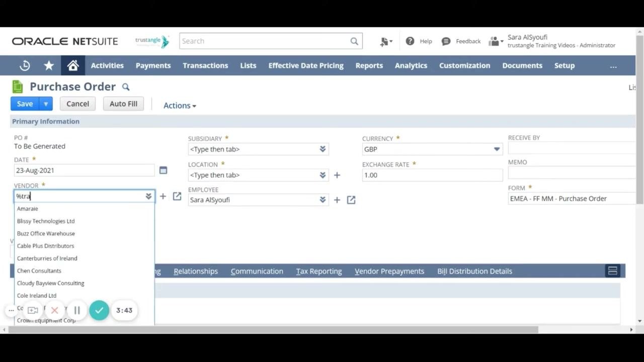This screenshot has height=362, width=644.
Task: Cancel recording with red X
Action: [55, 310]
